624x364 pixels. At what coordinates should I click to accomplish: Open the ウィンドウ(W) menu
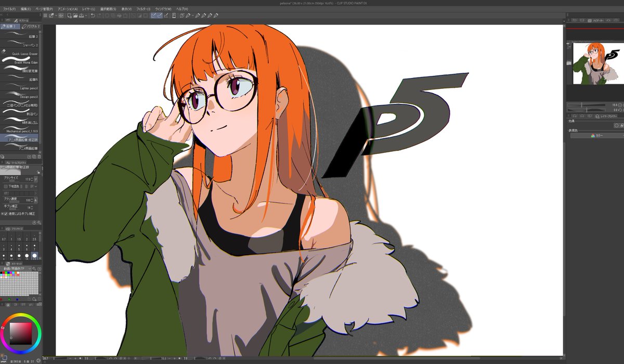(x=163, y=9)
